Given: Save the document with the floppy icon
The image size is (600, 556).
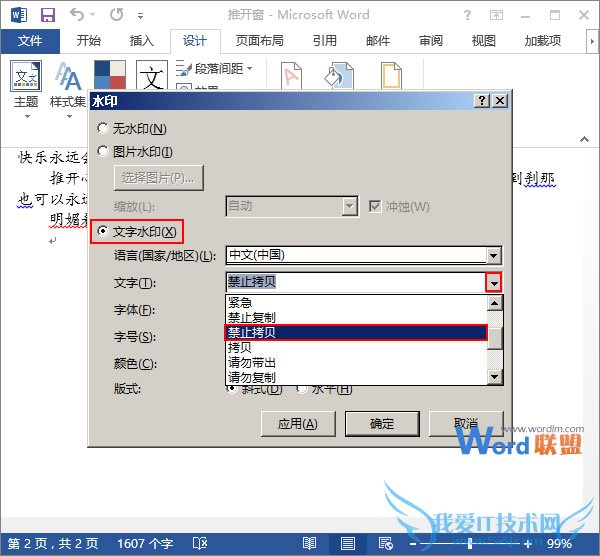Looking at the screenshot, I should (48, 15).
